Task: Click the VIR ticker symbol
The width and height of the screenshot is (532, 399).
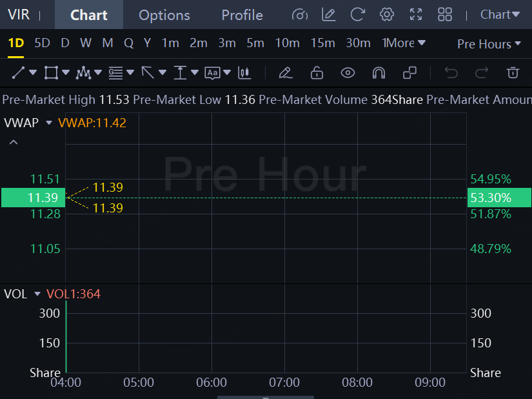Action: [19, 15]
